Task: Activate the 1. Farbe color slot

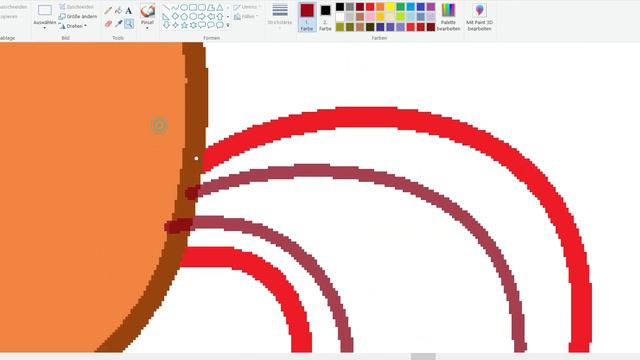Action: (307, 17)
